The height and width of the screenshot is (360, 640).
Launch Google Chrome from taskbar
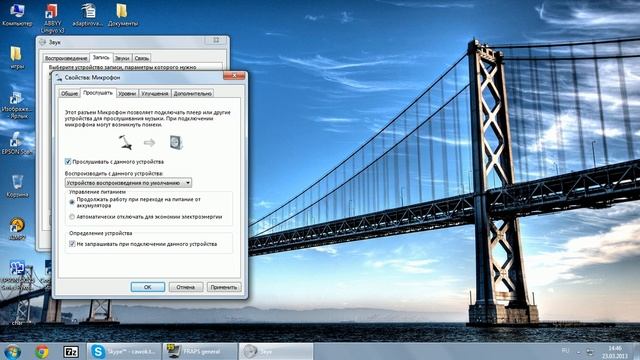click(x=42, y=351)
